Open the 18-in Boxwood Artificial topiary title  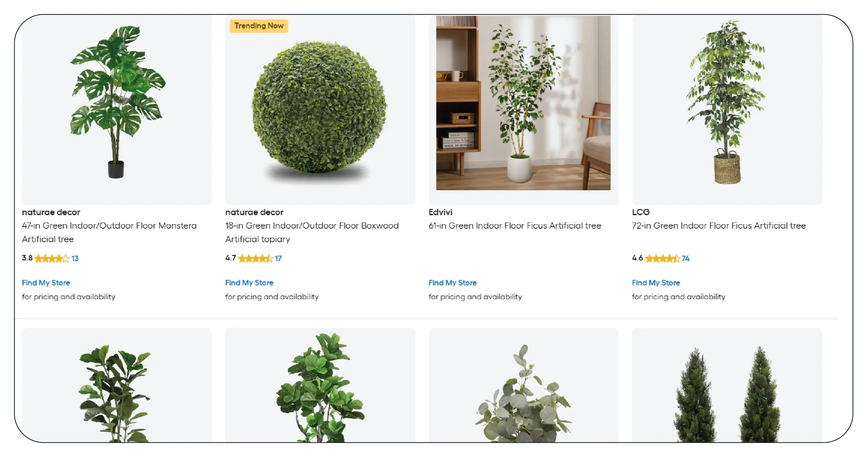(312, 232)
